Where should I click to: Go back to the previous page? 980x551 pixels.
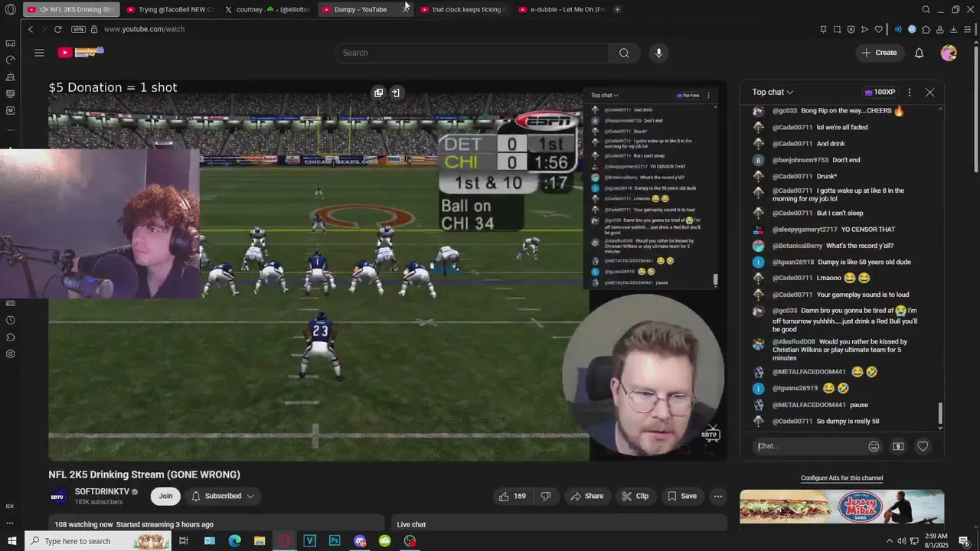31,29
